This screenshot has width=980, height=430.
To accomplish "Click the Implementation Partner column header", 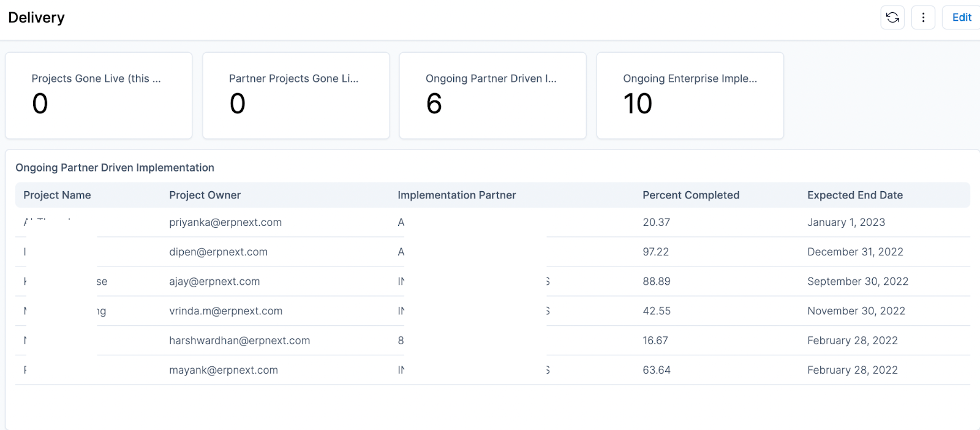I will click(456, 195).
